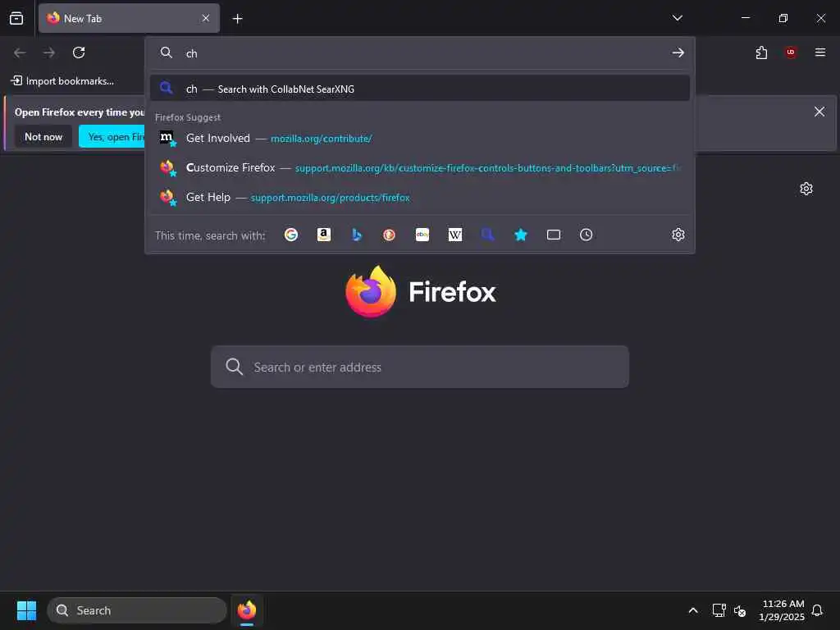Reload the current page
Image resolution: width=840 pixels, height=630 pixels.
point(79,52)
